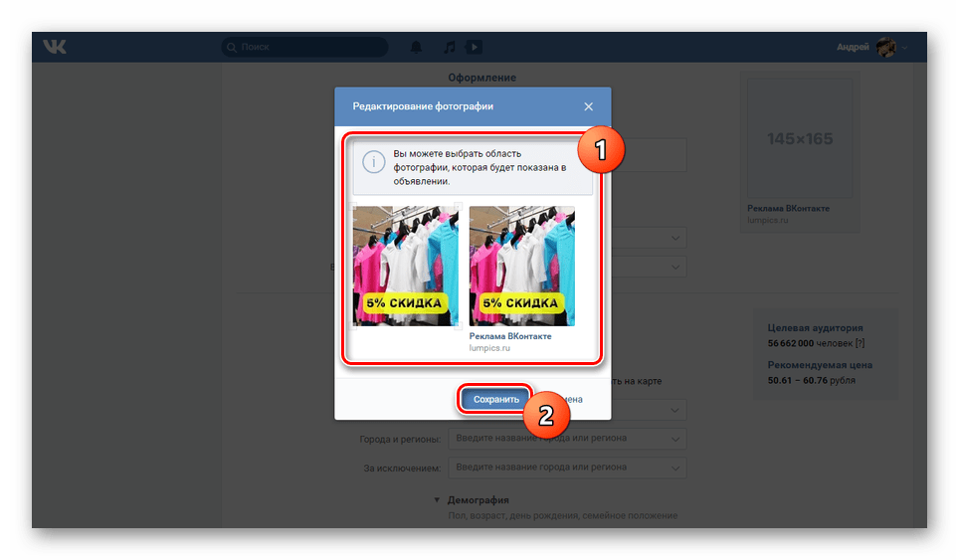Click inside the Поиск search field

pos(304,47)
